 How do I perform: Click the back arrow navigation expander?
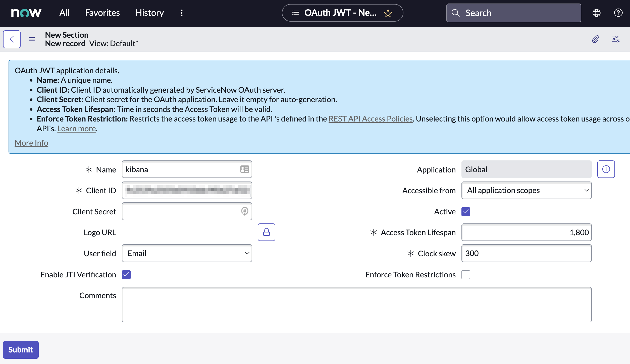(x=12, y=39)
